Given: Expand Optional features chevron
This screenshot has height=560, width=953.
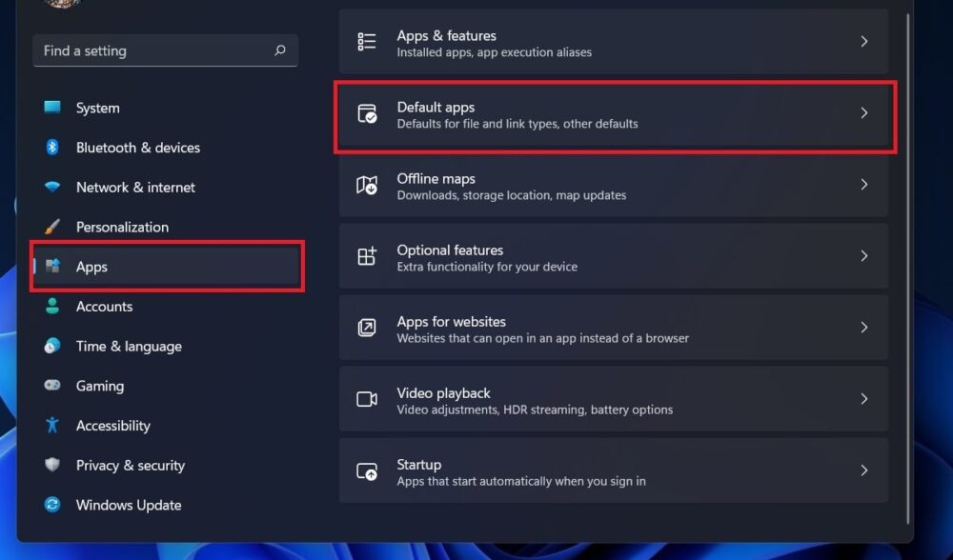Looking at the screenshot, I should point(863,255).
